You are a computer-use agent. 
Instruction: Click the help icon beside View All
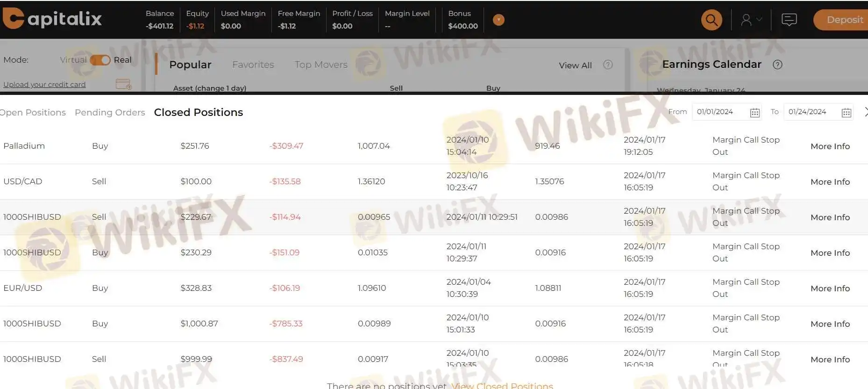(608, 65)
